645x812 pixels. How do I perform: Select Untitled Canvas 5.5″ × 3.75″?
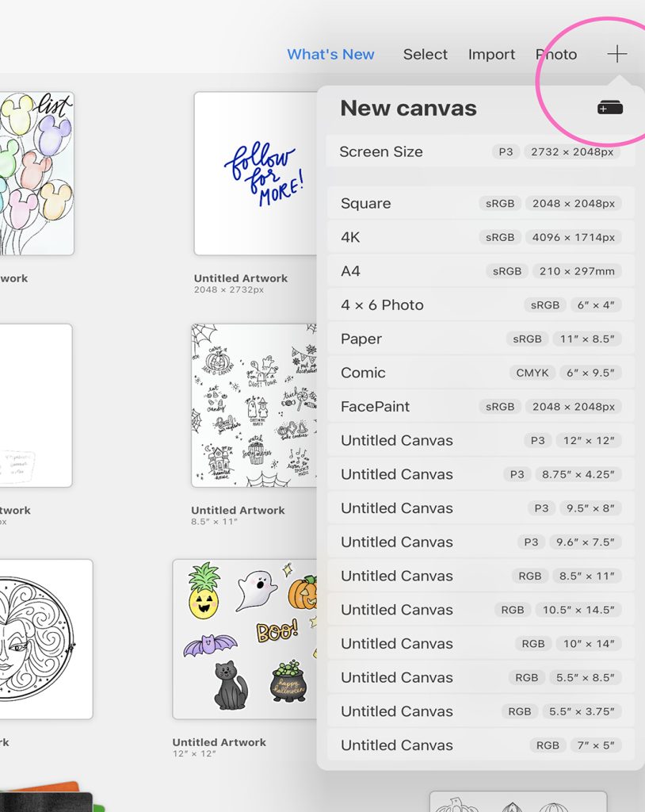480,711
